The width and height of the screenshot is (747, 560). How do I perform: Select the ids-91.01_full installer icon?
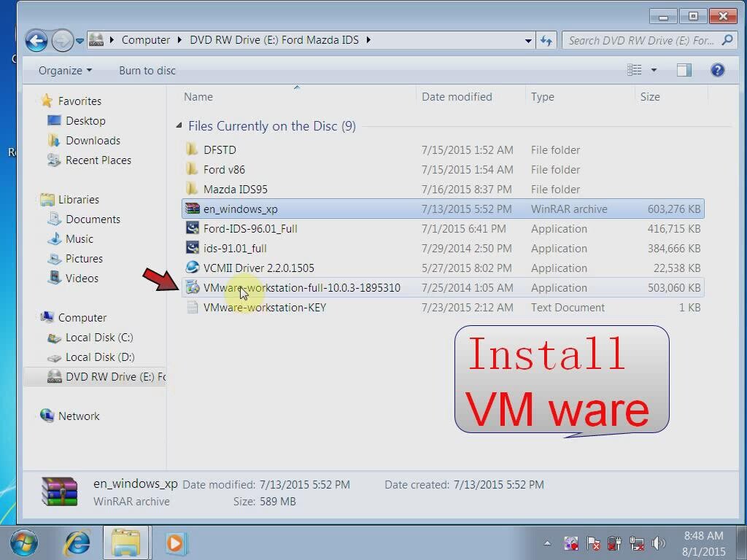(x=192, y=248)
